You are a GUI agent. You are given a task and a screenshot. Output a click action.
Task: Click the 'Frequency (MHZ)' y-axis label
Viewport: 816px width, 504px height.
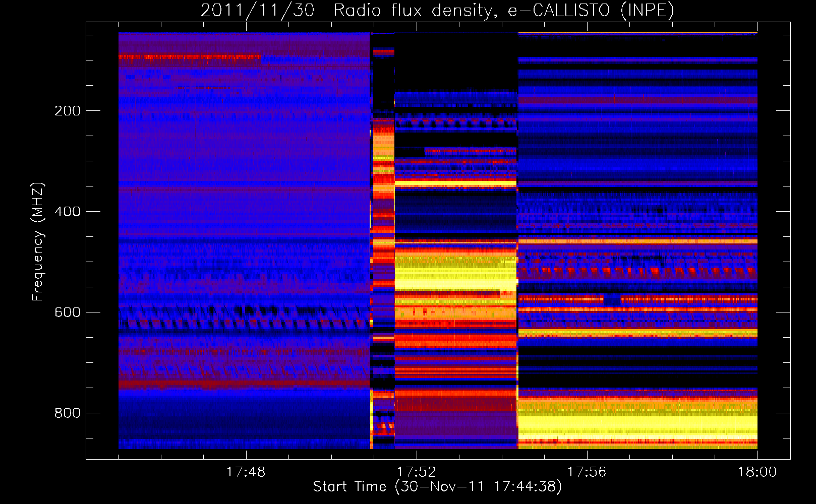(38, 241)
